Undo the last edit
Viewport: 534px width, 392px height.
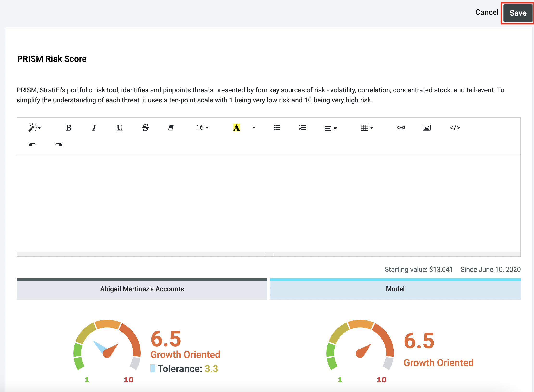pyautogui.click(x=32, y=145)
